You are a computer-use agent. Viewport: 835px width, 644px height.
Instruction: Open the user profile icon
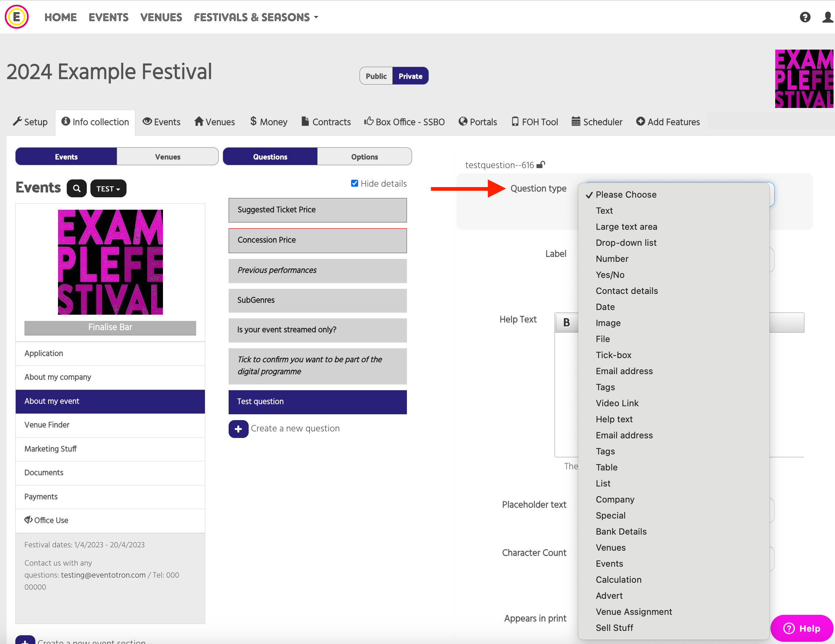[x=827, y=17]
